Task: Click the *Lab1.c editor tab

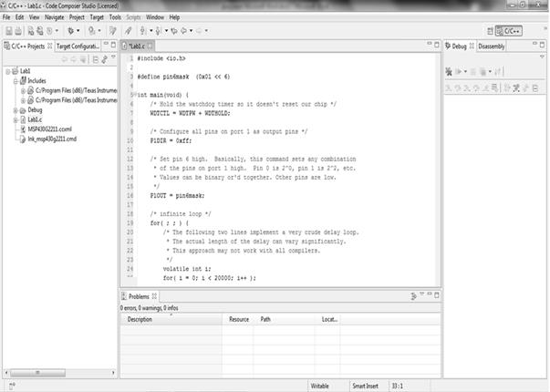Action: pyautogui.click(x=137, y=46)
